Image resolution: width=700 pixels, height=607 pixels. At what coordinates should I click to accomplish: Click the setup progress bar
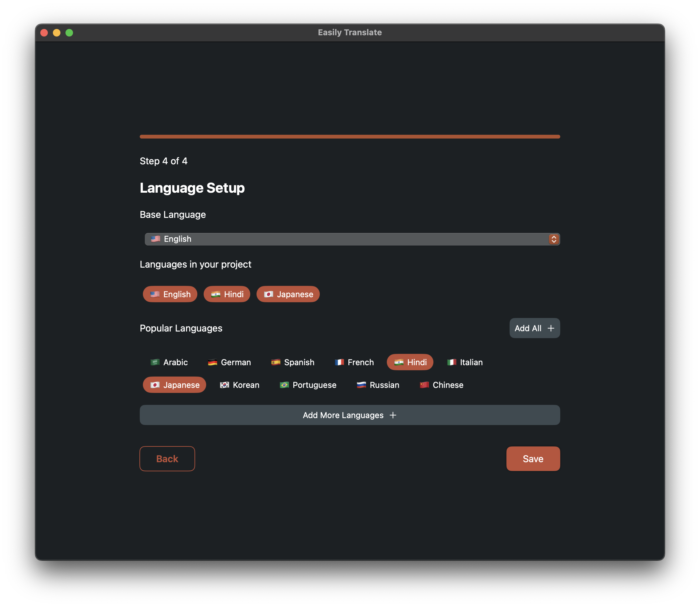[x=350, y=137]
